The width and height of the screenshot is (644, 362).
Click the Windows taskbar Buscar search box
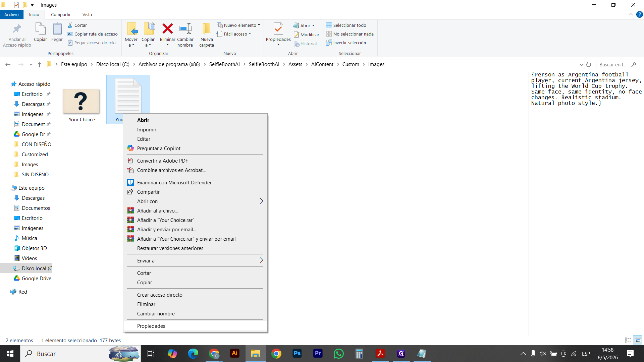click(80, 353)
